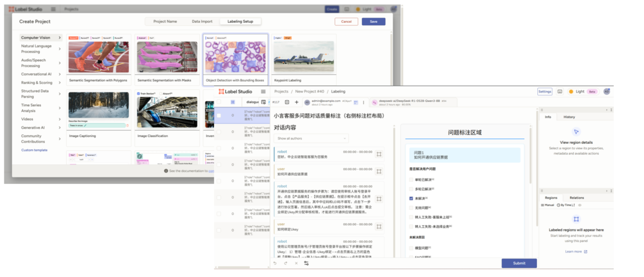Click region icon on 如何开通供应链票据 user message

(x=379, y=171)
